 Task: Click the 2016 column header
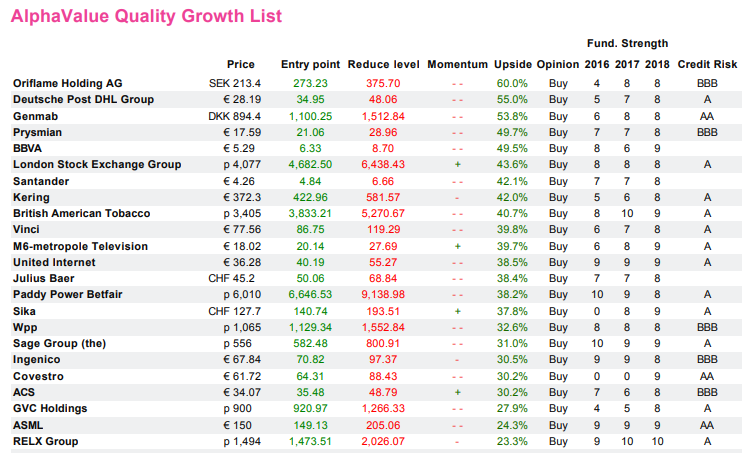point(597,65)
